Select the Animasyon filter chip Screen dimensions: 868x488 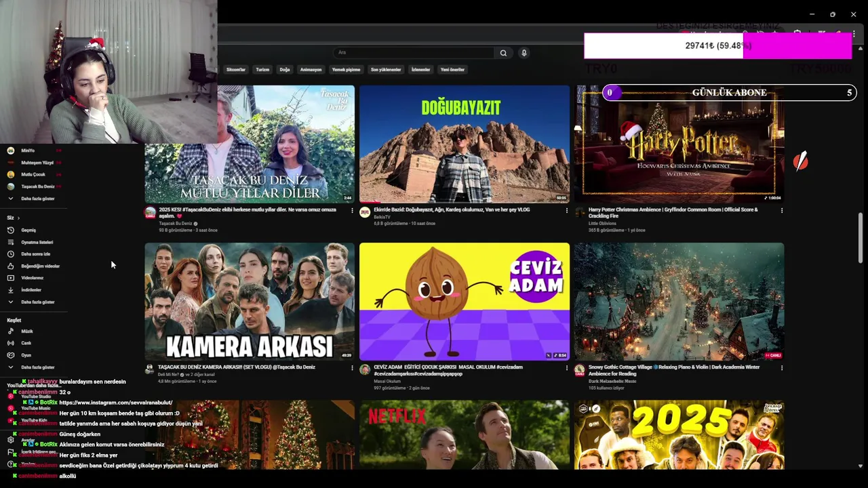coord(311,69)
